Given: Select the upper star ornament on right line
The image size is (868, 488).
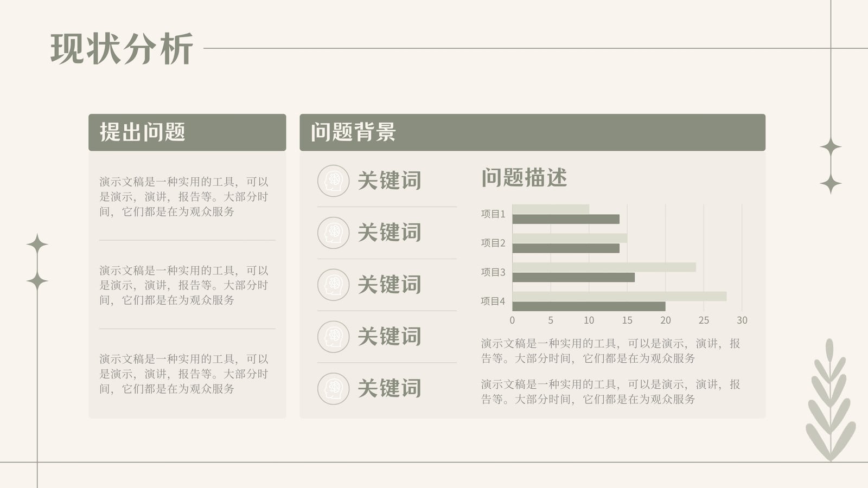Looking at the screenshot, I should click(831, 147).
